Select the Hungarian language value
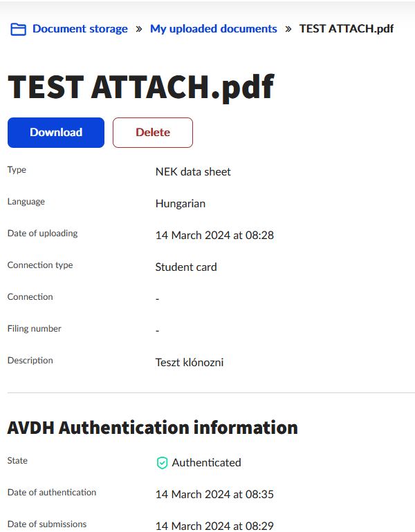The height and width of the screenshot is (532, 415). (180, 203)
